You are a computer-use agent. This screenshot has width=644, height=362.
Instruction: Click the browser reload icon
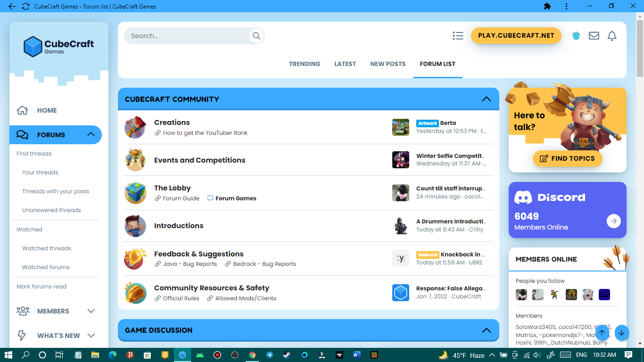pos(25,7)
